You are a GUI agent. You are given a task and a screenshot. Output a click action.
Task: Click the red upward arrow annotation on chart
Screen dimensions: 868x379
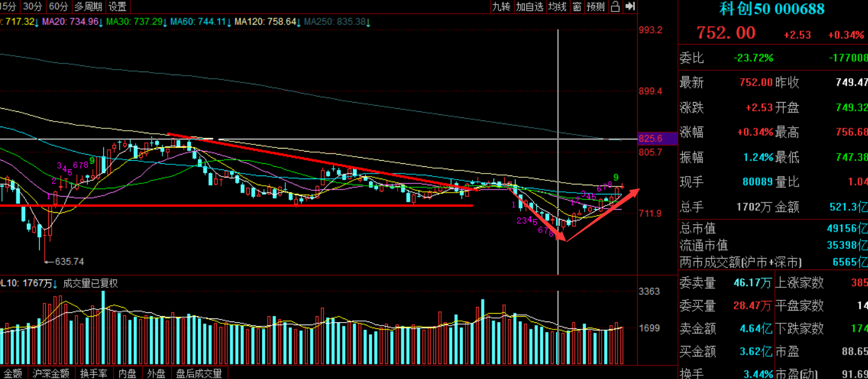coord(635,191)
